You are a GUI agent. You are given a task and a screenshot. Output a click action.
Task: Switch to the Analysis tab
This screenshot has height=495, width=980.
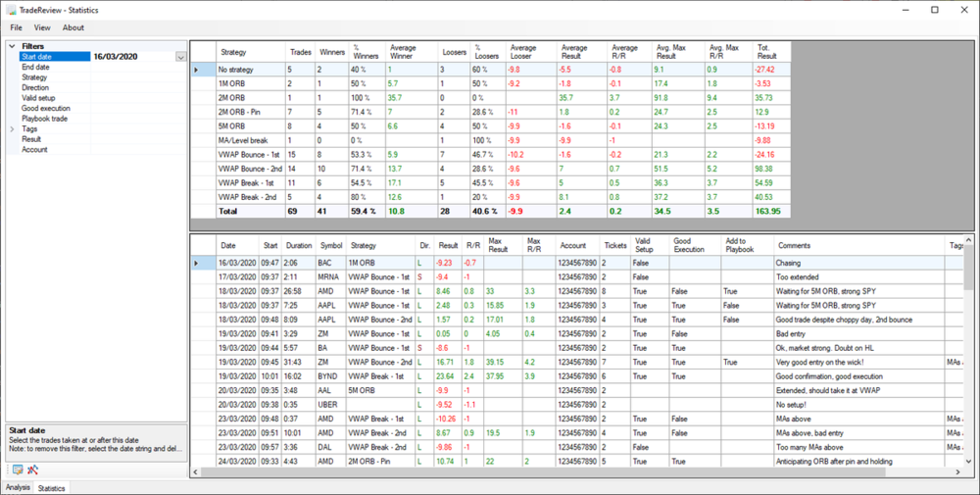pos(18,487)
